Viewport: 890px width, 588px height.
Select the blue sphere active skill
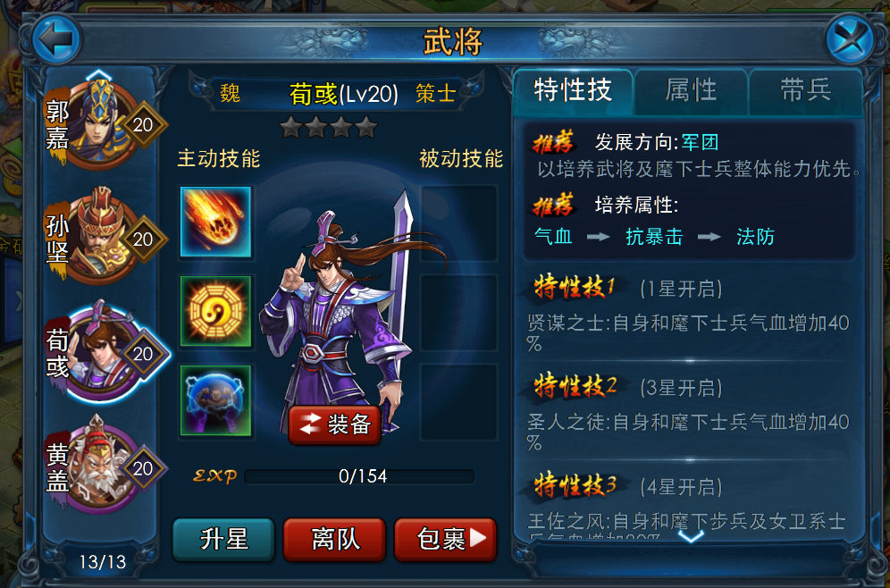pos(215,400)
